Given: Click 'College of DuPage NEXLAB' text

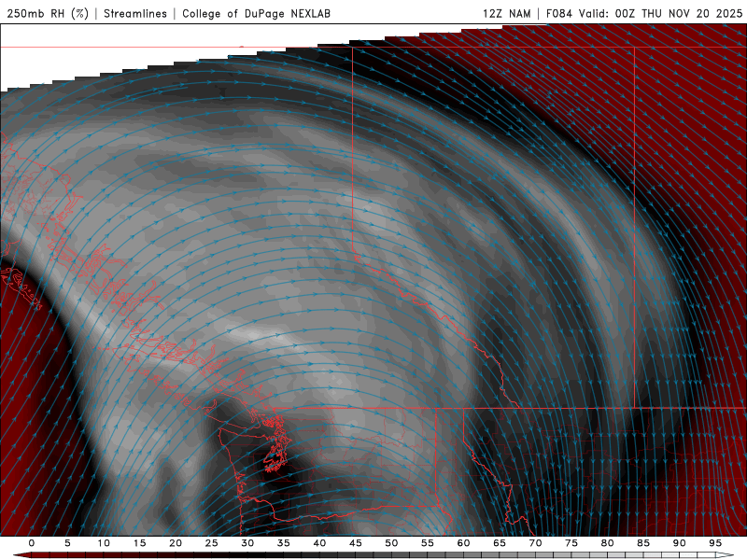Looking at the screenshot, I should (256, 13).
